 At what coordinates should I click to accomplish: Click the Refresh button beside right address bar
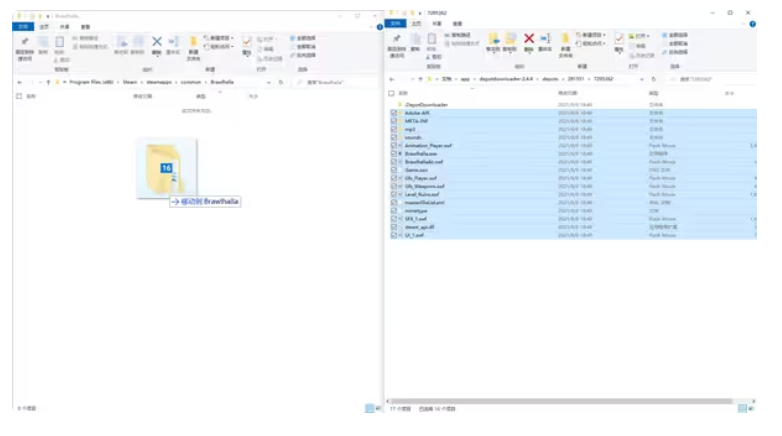tap(654, 78)
